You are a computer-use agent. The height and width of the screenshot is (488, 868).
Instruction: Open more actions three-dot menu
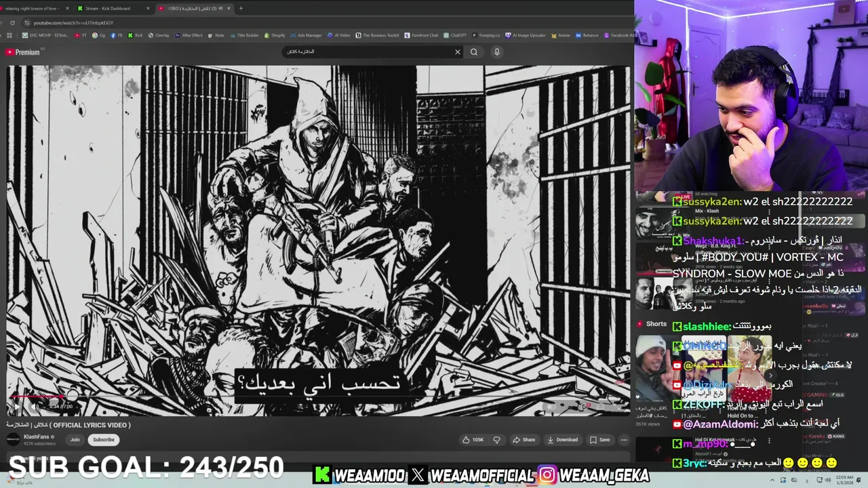(624, 439)
